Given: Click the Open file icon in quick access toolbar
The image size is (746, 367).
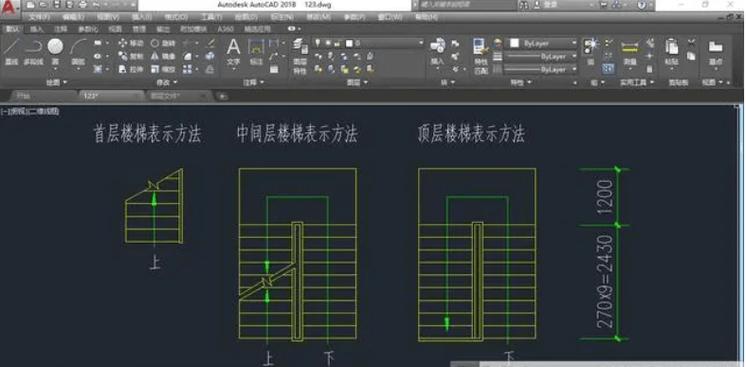Looking at the screenshot, I should coord(44,5).
